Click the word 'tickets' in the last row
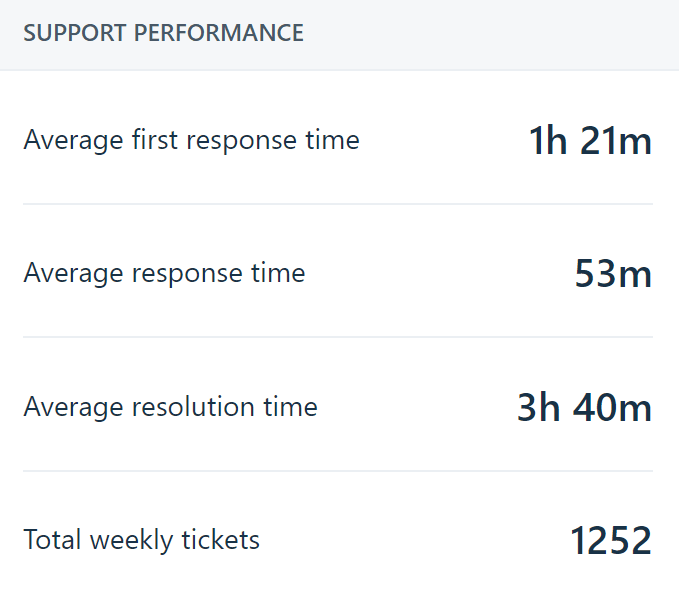The image size is (679, 594). pyautogui.click(x=220, y=540)
